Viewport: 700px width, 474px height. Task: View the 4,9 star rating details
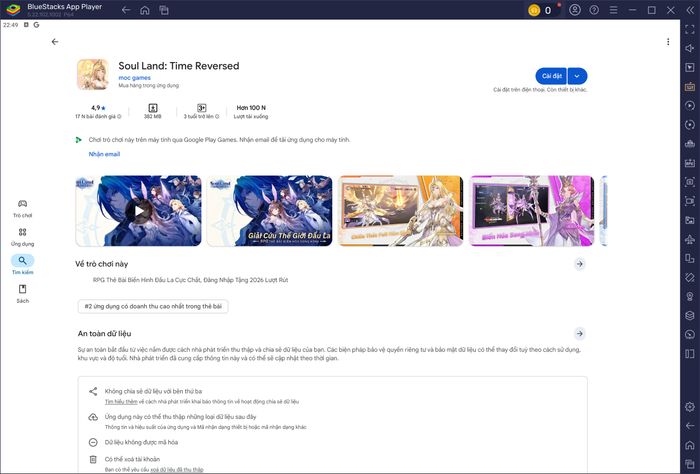click(x=98, y=108)
